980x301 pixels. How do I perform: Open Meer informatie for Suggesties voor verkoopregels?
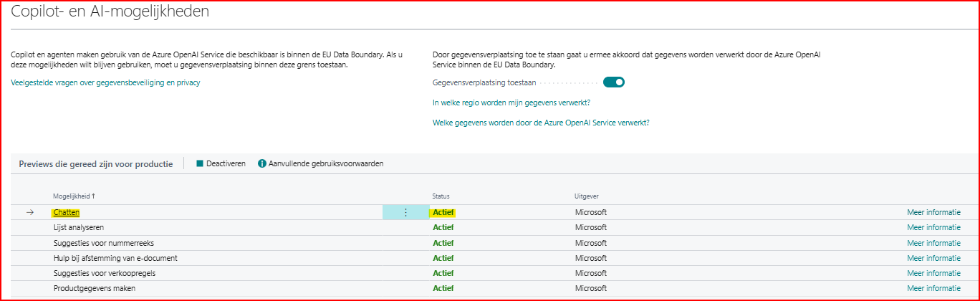click(933, 273)
